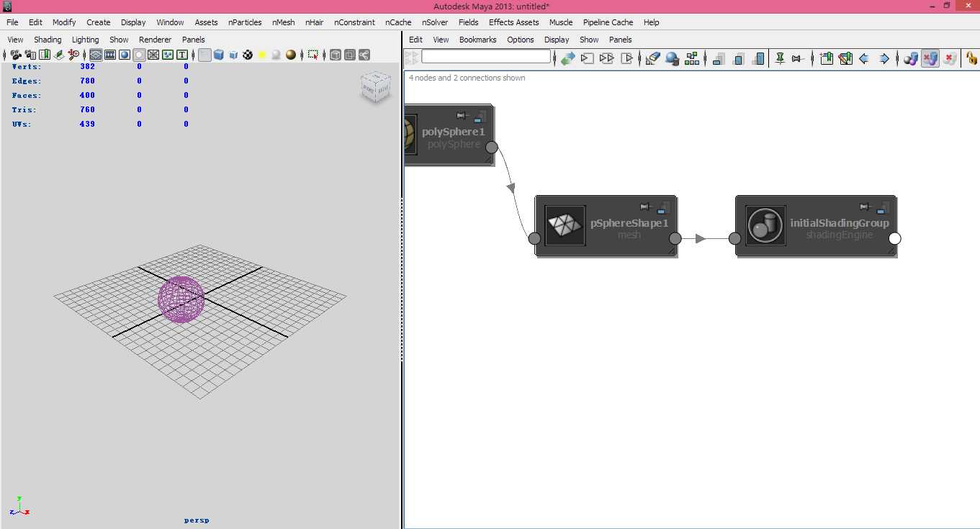Click the lock icon in Node Editor toolbar
The width and height of the screenshot is (980, 529).
972,58
